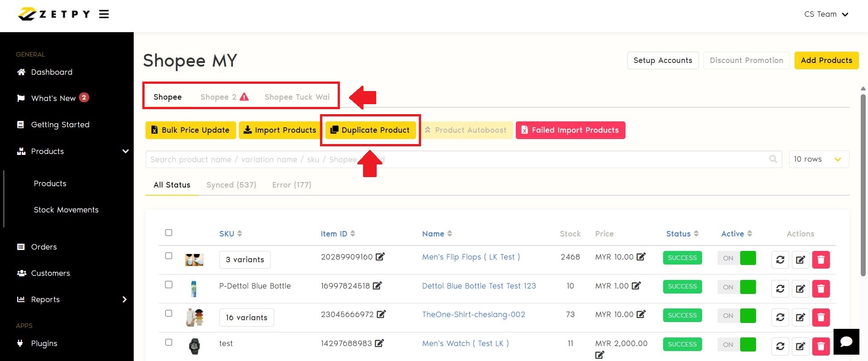Screen dimensions: 868x361
Task: Sync the Men's Watch product
Action: tap(780, 347)
